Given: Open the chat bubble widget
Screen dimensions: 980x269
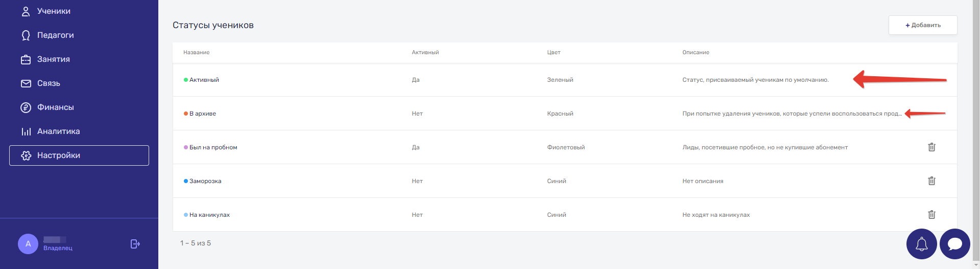Looking at the screenshot, I should 955,244.
